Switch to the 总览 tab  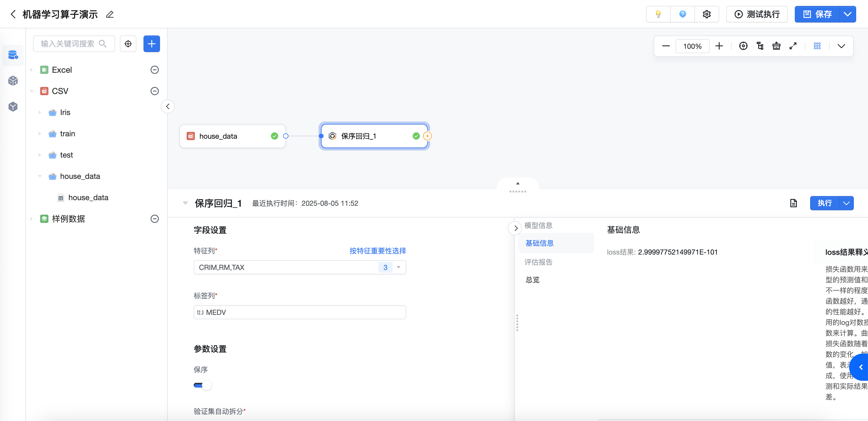pyautogui.click(x=532, y=280)
